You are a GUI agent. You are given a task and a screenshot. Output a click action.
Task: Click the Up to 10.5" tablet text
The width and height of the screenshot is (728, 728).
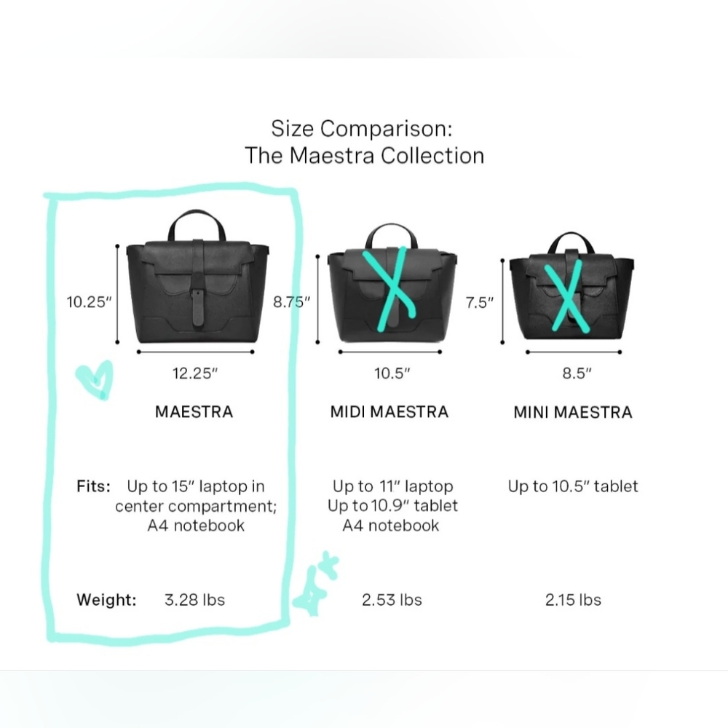(573, 486)
